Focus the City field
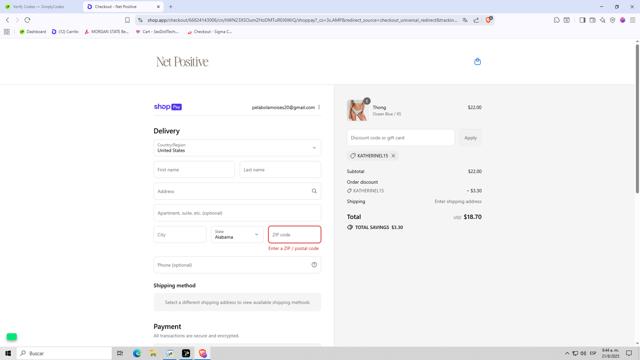 (180, 235)
